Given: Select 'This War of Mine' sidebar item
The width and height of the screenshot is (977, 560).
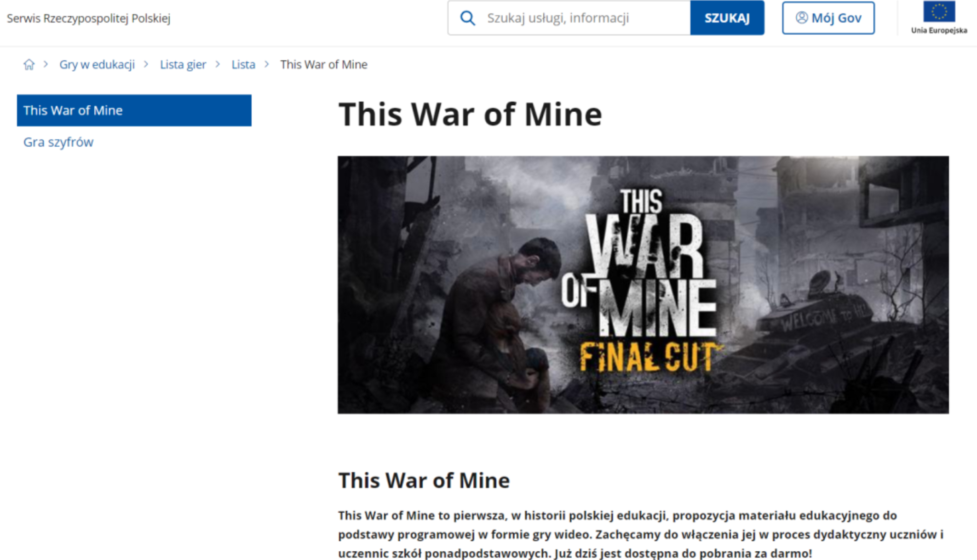Looking at the screenshot, I should [x=134, y=110].
